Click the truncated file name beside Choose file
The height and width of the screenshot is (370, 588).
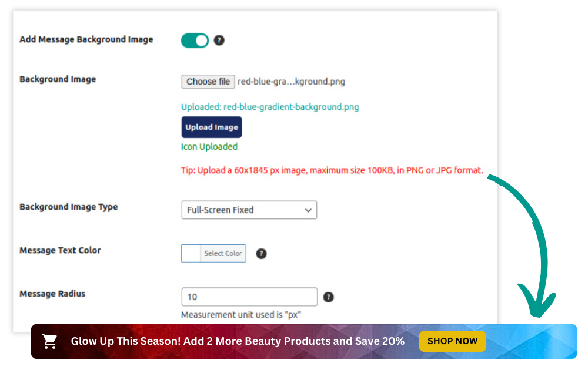click(291, 82)
